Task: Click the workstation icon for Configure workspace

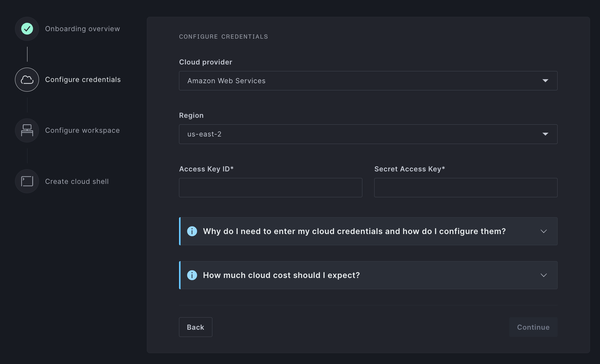Action: tap(27, 130)
